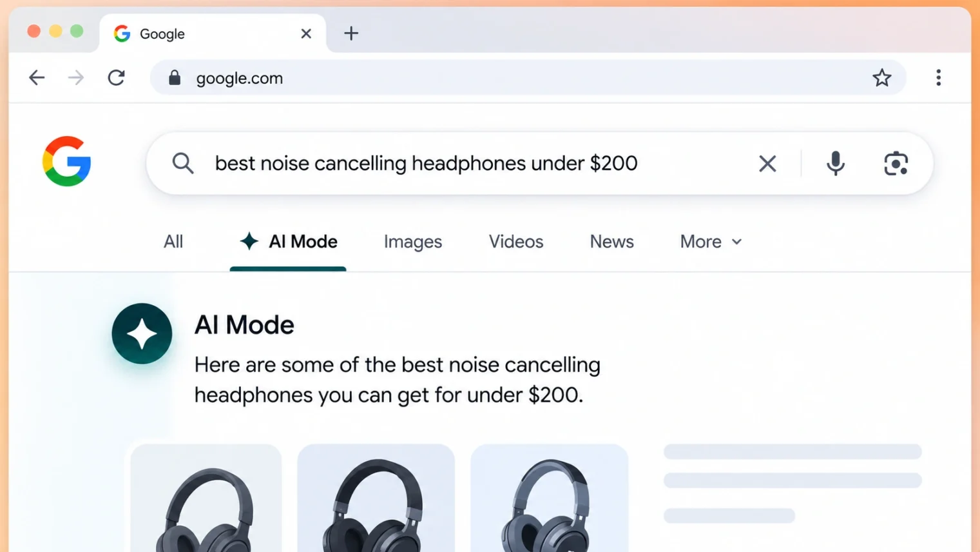
Task: Bookmark this page with the star icon
Action: (881, 78)
